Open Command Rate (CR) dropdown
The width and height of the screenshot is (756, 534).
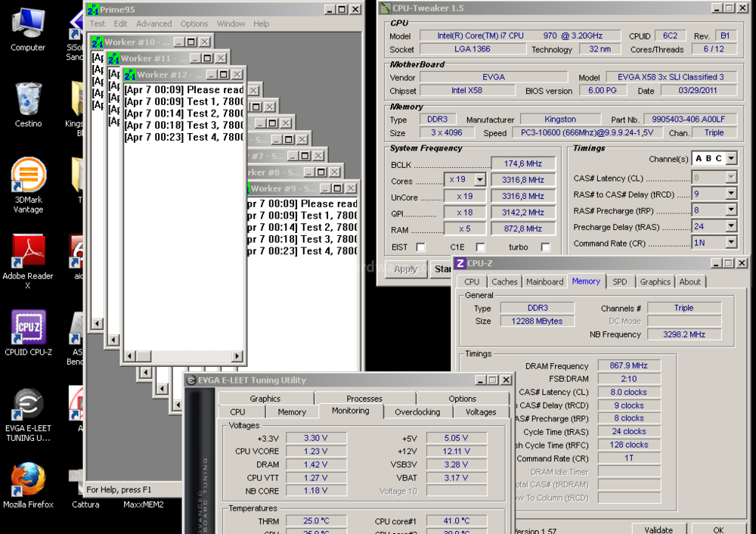point(731,243)
